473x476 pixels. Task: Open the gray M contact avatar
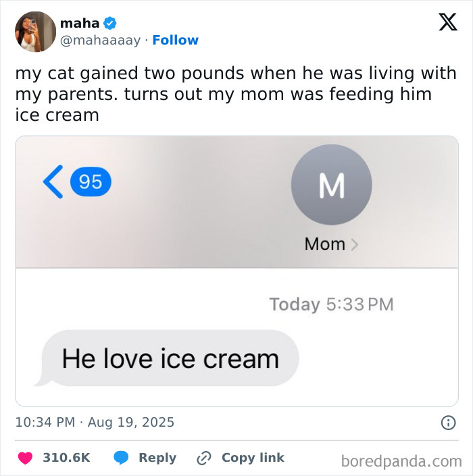tap(331, 184)
